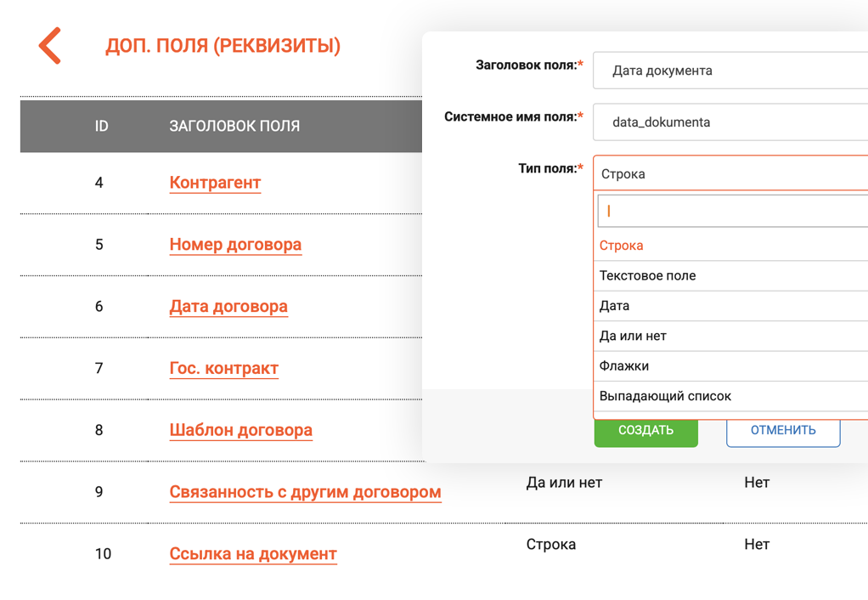The height and width of the screenshot is (600, 868).
Task: Click the ID cell with value 5
Action: point(99,244)
